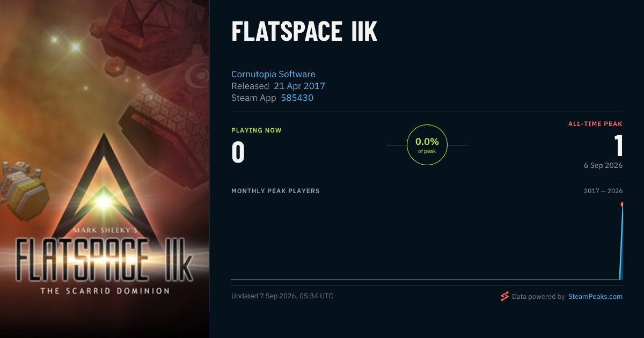Click the blue spike line in chart

(x=621, y=241)
